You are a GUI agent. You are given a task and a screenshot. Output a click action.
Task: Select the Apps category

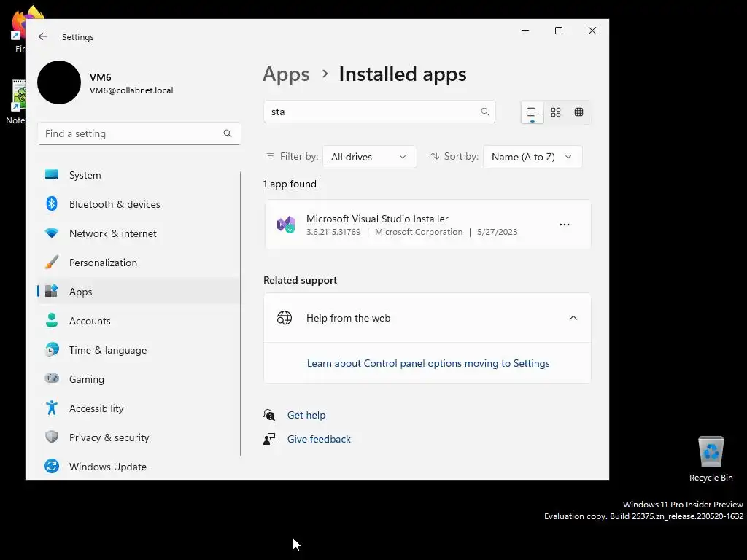tap(138, 292)
